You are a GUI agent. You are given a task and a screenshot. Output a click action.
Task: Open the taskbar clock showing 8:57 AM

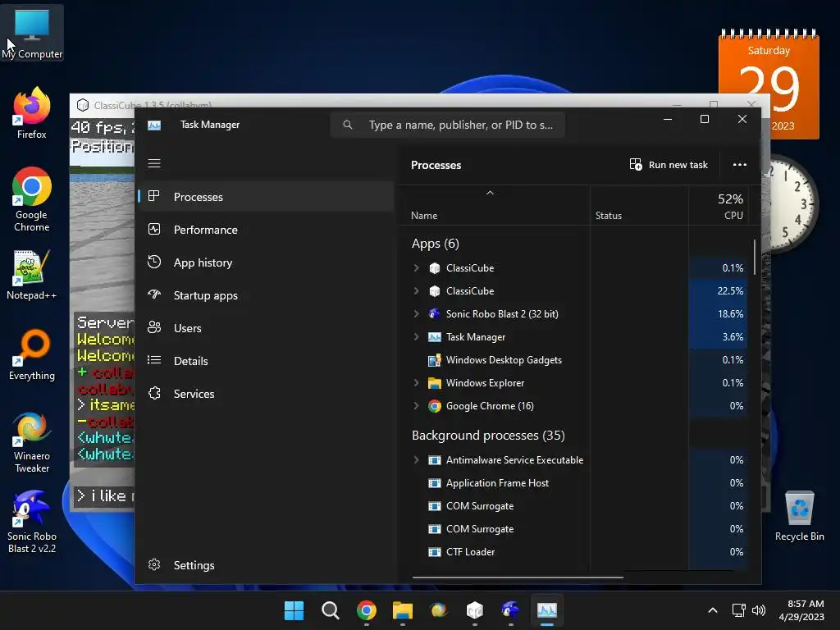click(x=801, y=610)
